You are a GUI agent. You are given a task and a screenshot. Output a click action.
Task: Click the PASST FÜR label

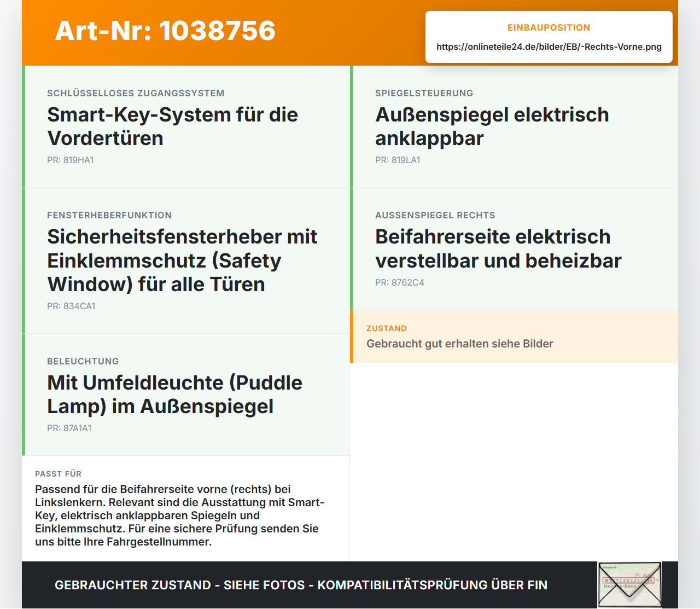coord(59,474)
